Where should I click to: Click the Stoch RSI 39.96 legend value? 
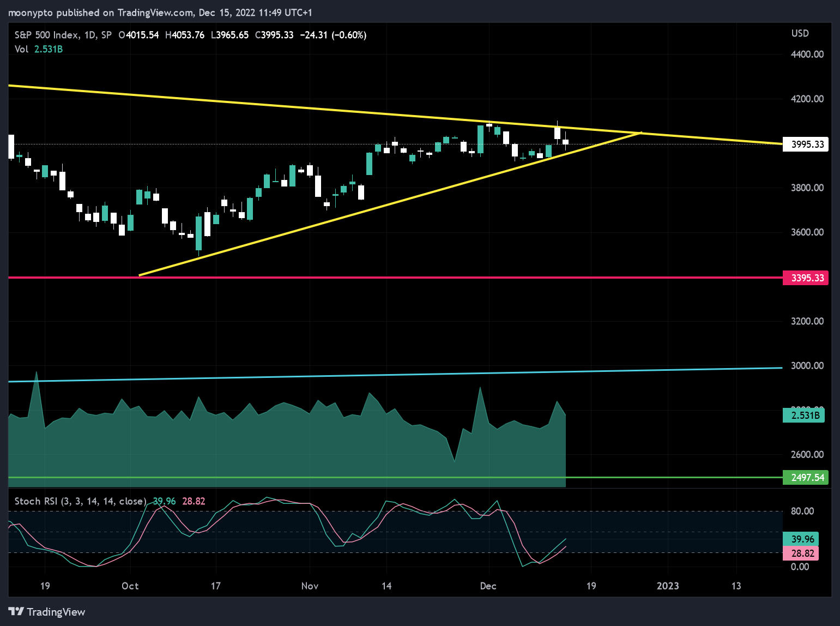pyautogui.click(x=165, y=501)
